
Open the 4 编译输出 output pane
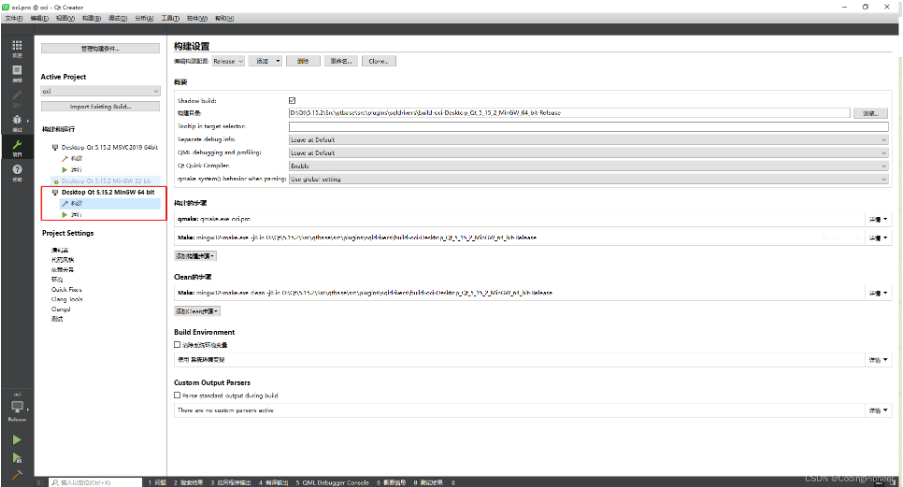tap(274, 482)
